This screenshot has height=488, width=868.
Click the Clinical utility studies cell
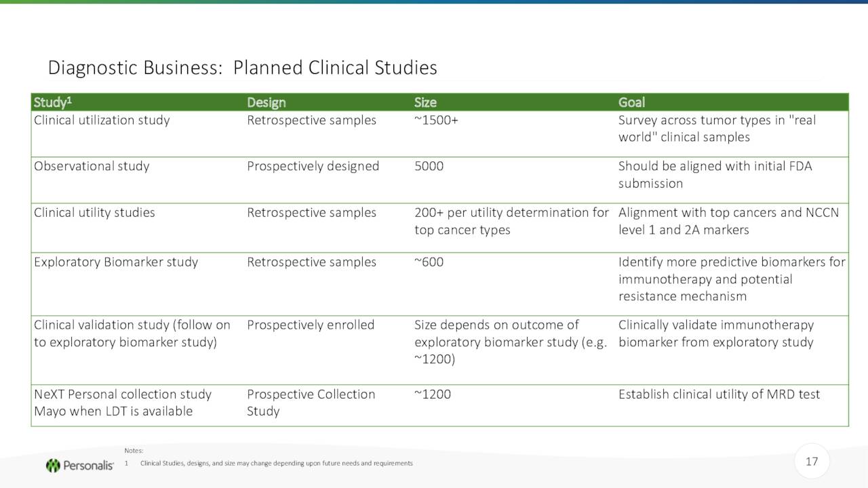coord(94,212)
